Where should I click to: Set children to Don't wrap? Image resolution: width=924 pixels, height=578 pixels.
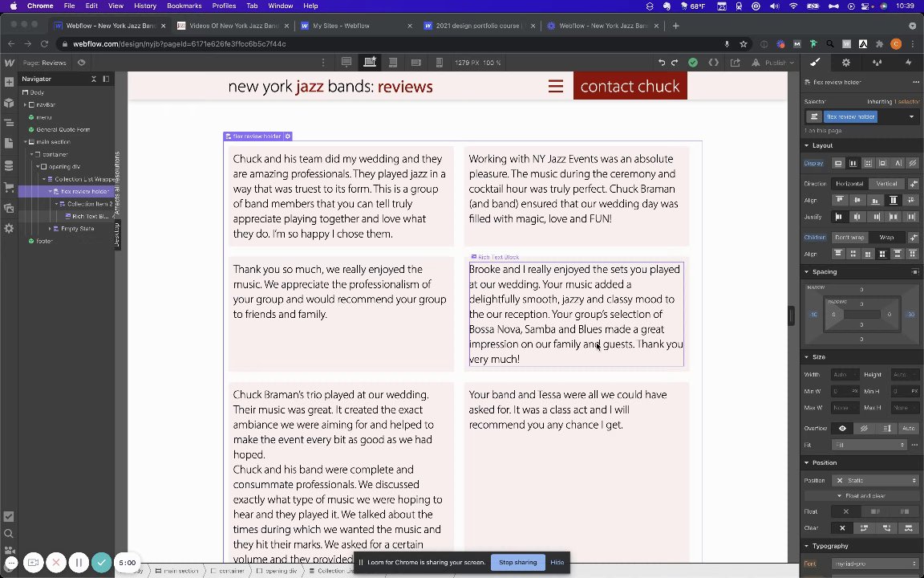pos(849,238)
